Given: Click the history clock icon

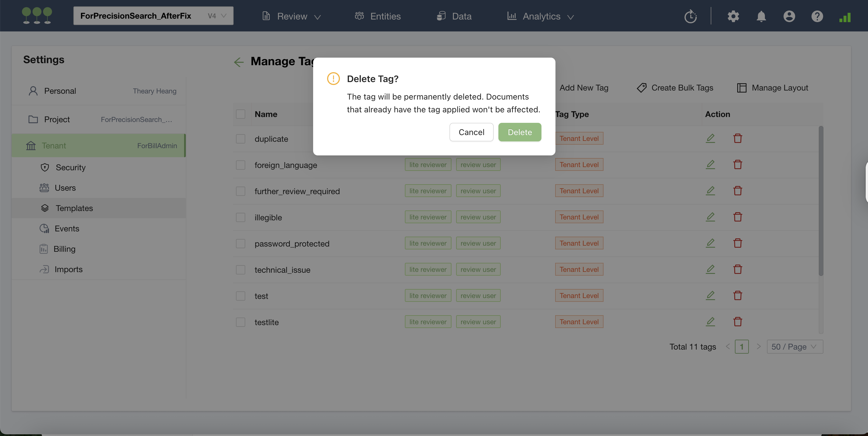Looking at the screenshot, I should pos(690,16).
